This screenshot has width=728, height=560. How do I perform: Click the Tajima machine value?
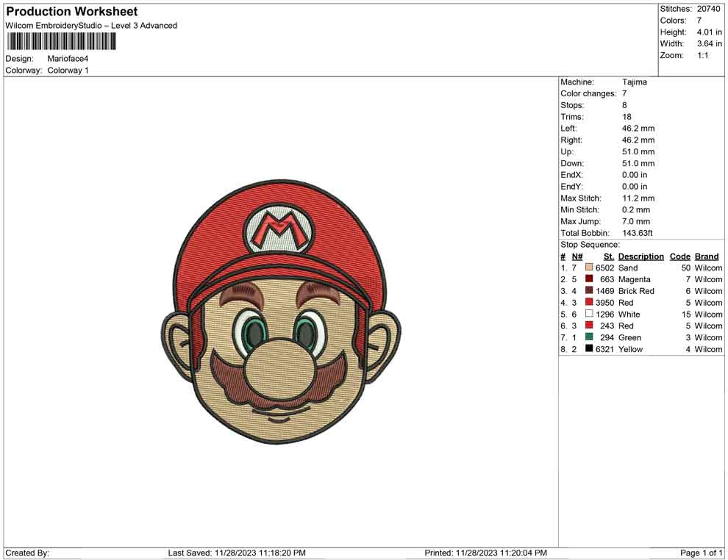pos(634,82)
